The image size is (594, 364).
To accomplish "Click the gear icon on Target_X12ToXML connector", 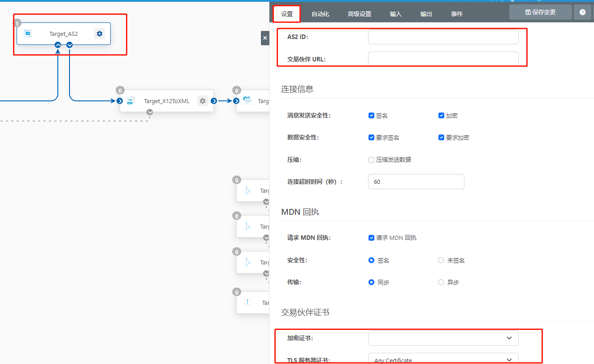I will pos(203,101).
